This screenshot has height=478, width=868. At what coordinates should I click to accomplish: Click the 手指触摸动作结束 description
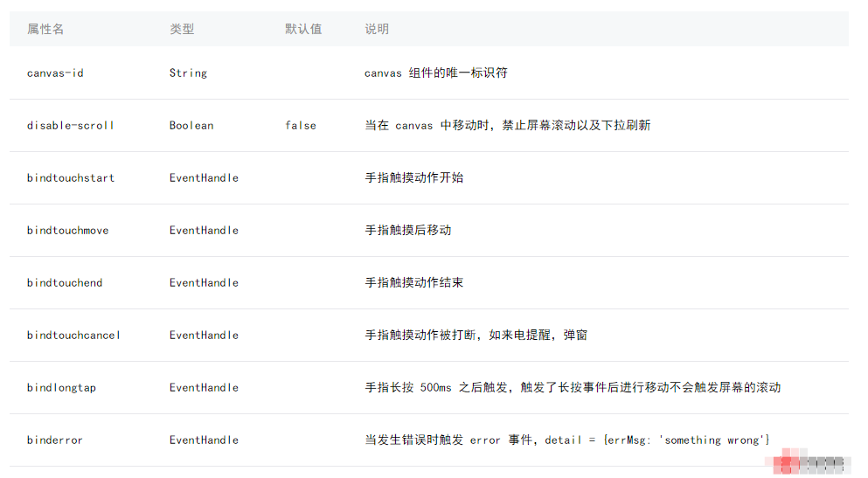[414, 283]
